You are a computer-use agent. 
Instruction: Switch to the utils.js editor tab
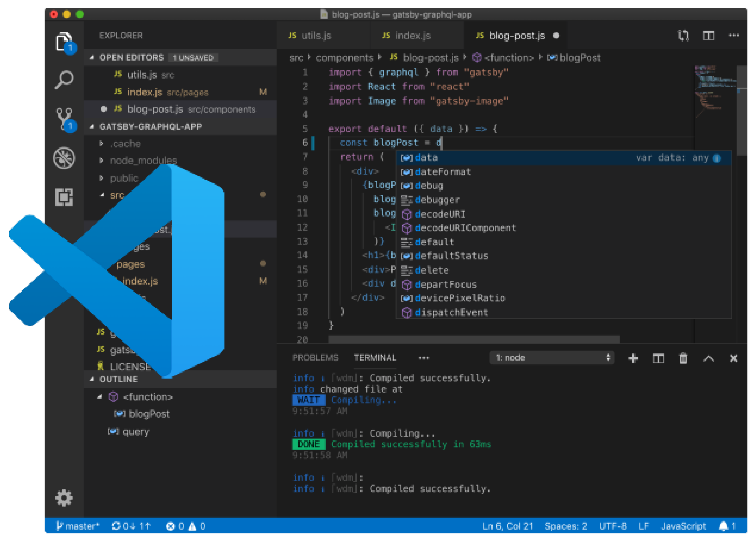(316, 35)
